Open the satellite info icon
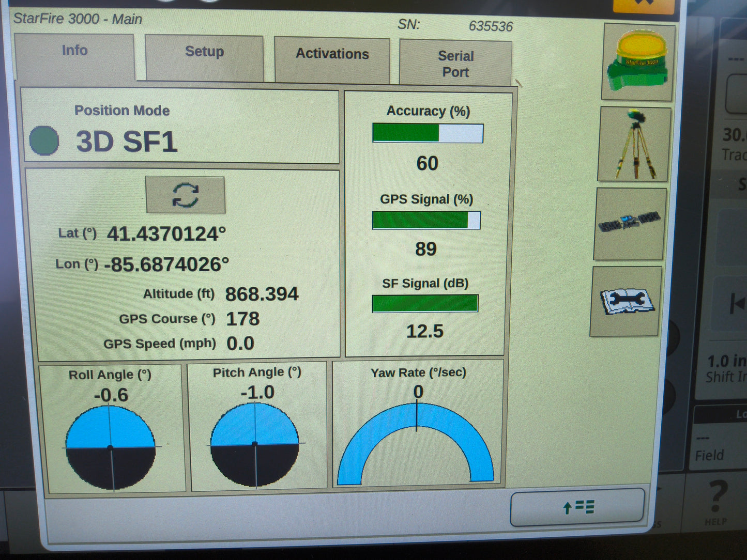 [x=630, y=223]
